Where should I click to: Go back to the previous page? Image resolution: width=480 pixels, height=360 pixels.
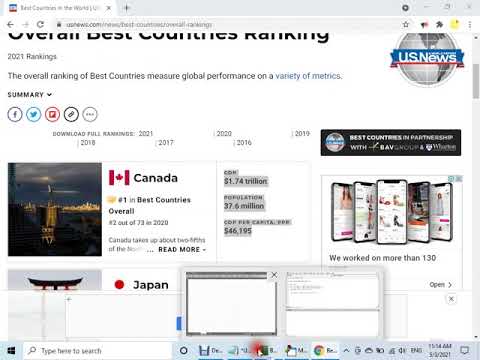pyautogui.click(x=10, y=24)
